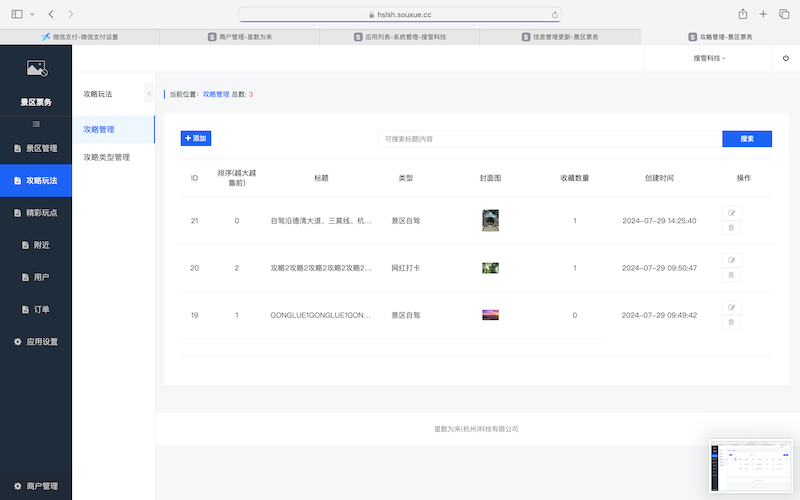Screen dimensions: 800x500
Task: Click the delete trash icon for row 21
Action: [731, 228]
